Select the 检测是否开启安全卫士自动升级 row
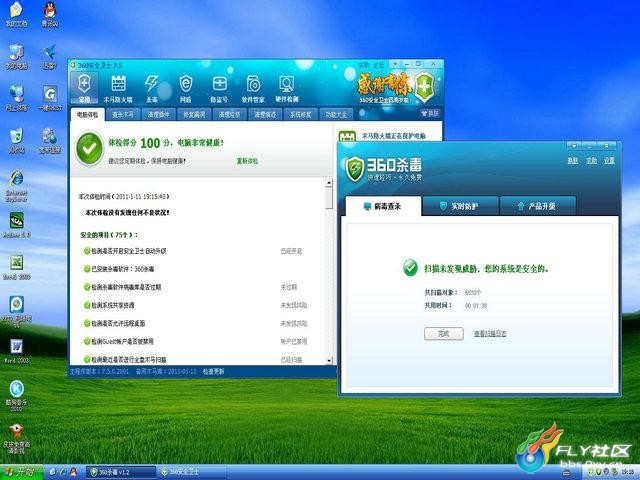640x480 pixels. [x=195, y=251]
